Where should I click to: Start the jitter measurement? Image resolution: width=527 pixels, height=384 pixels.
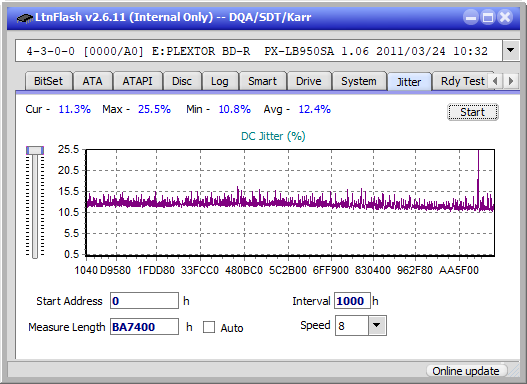473,112
